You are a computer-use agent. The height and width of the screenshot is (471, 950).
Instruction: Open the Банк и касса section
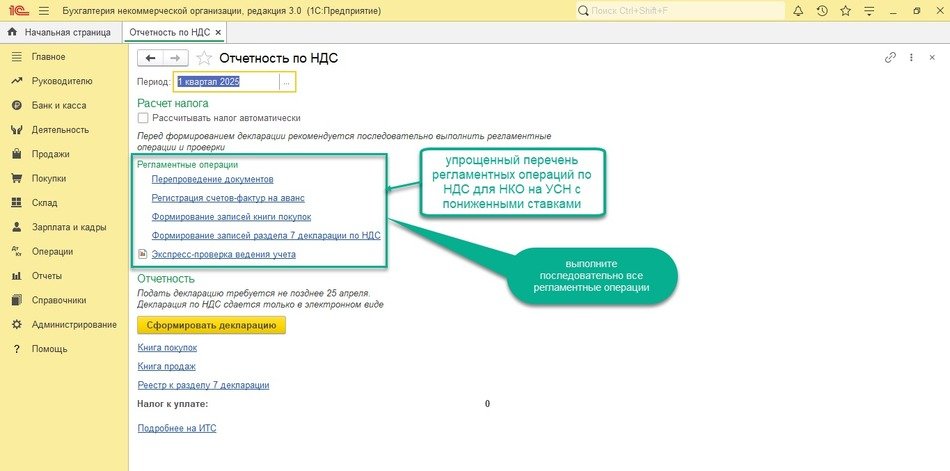(x=56, y=105)
